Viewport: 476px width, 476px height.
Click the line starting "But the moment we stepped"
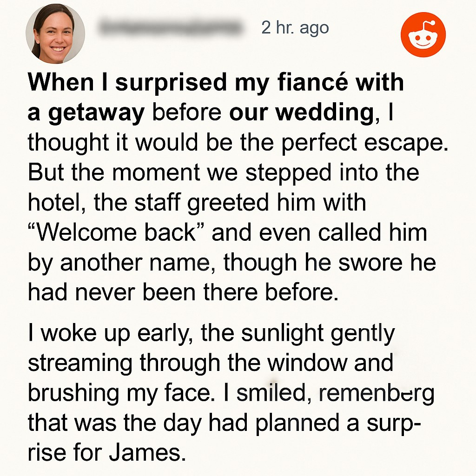pyautogui.click(x=224, y=172)
